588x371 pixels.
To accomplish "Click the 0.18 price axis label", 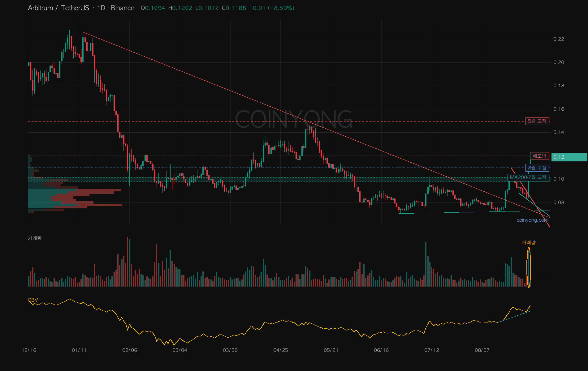I will (x=559, y=86).
